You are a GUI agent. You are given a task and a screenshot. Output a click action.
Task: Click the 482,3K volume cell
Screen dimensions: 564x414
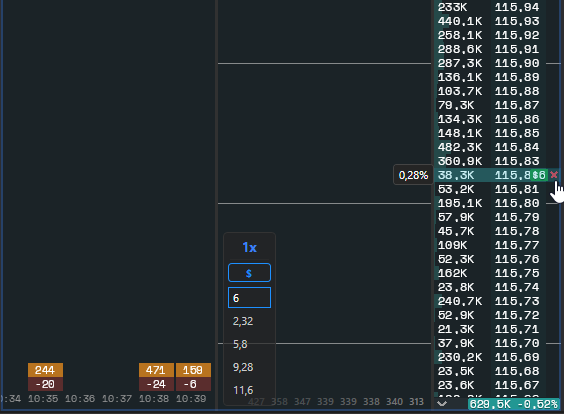tap(460, 147)
